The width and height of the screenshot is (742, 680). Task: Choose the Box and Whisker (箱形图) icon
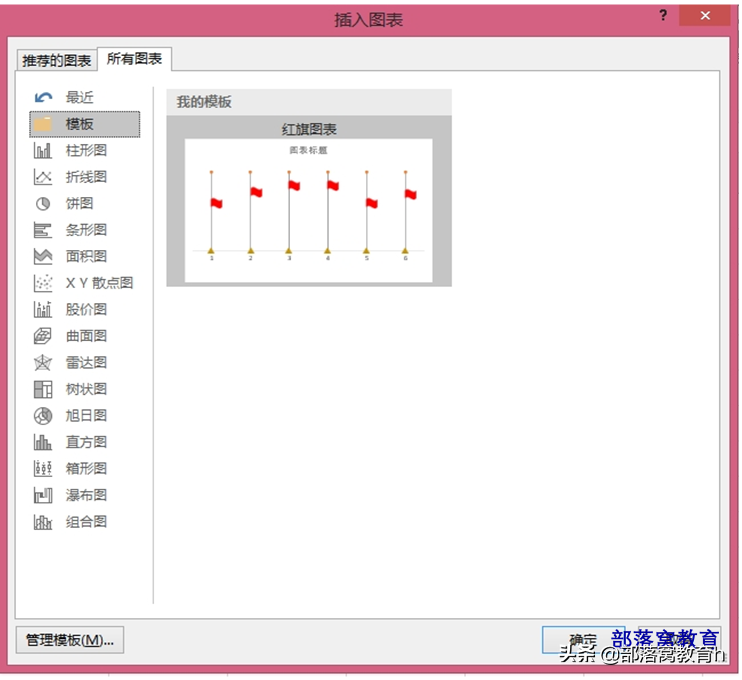coord(43,468)
